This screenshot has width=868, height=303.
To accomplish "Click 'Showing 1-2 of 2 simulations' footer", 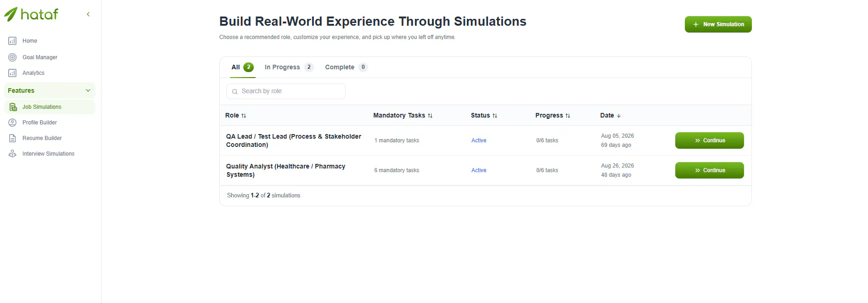I will 263,196.
